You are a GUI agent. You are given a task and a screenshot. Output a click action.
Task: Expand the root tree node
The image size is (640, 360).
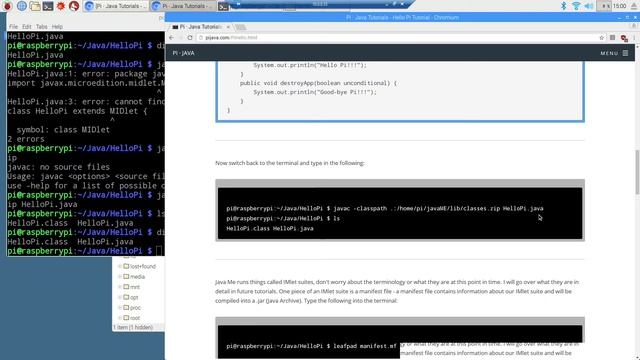pyautogui.click(x=120, y=318)
